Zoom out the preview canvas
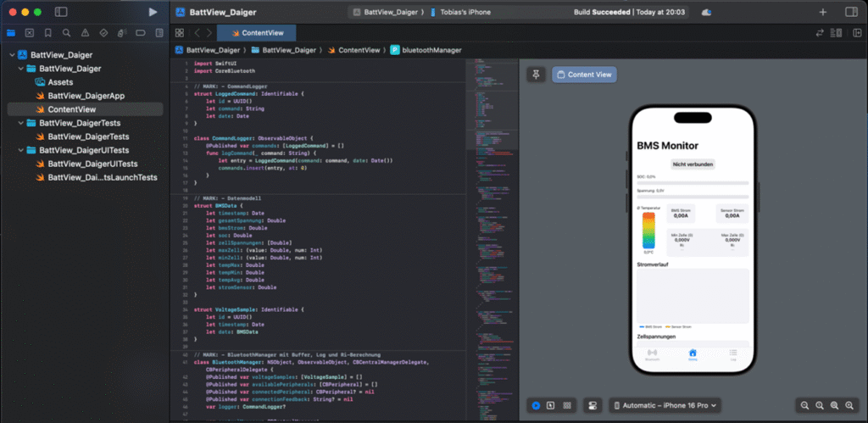Viewport: 868px width, 423px height. coord(804,406)
